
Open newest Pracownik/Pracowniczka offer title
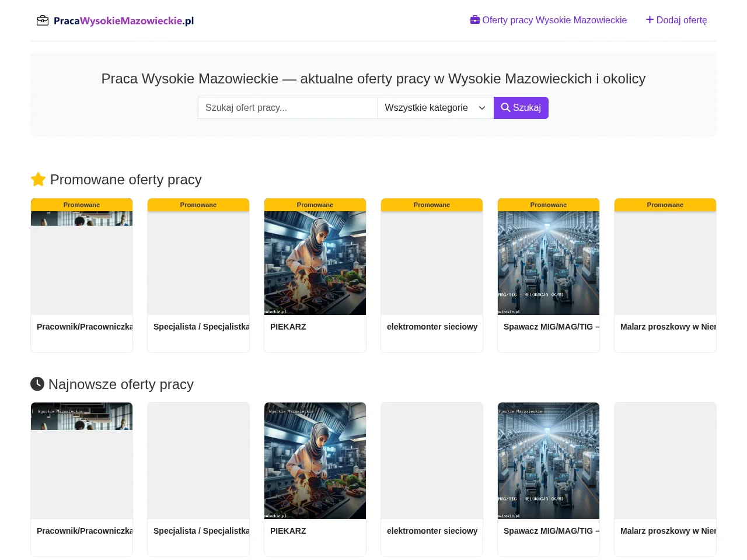pos(85,531)
